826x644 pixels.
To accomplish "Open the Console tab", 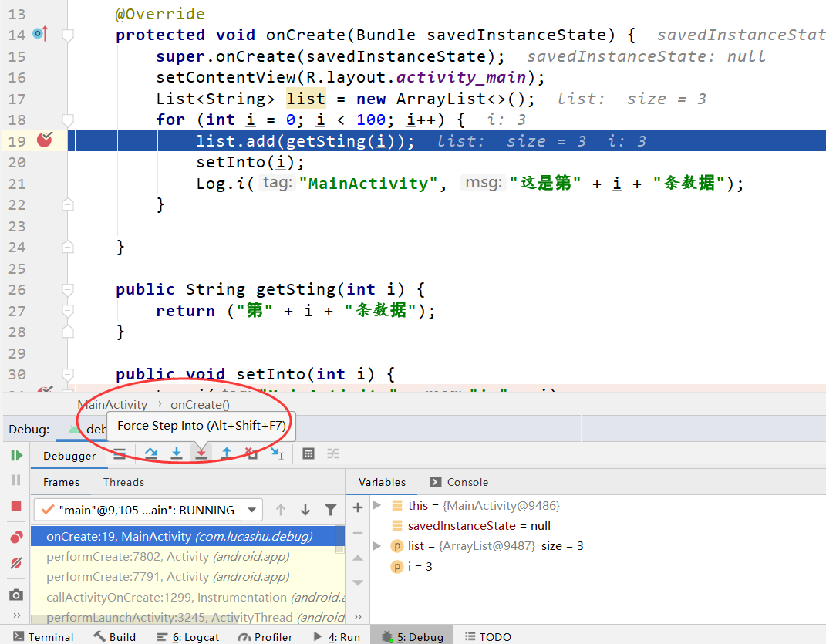I will coord(459,482).
